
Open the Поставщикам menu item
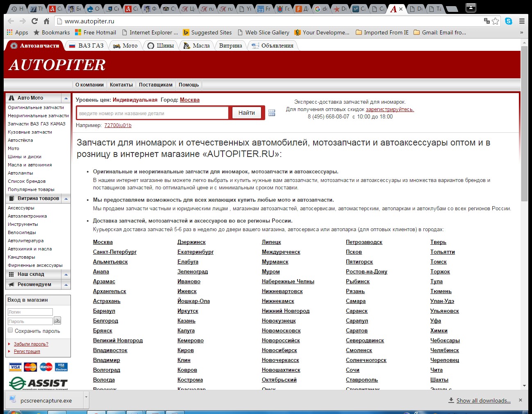(156, 85)
